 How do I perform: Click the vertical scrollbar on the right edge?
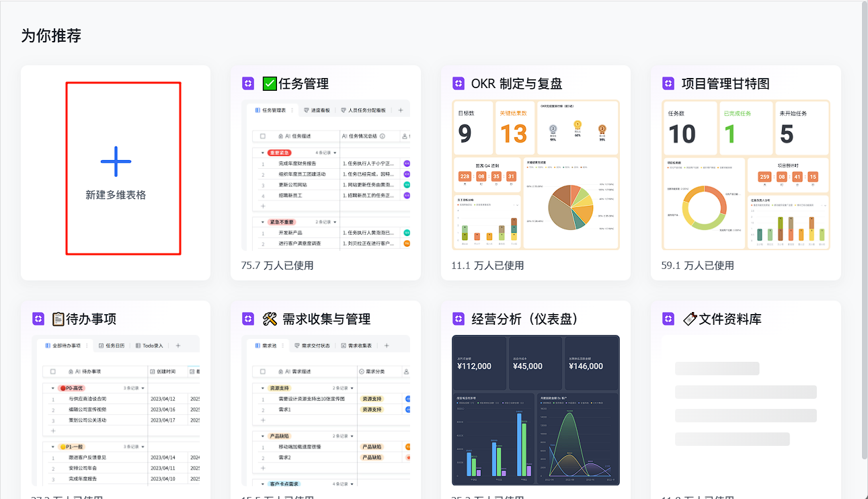tap(863, 202)
